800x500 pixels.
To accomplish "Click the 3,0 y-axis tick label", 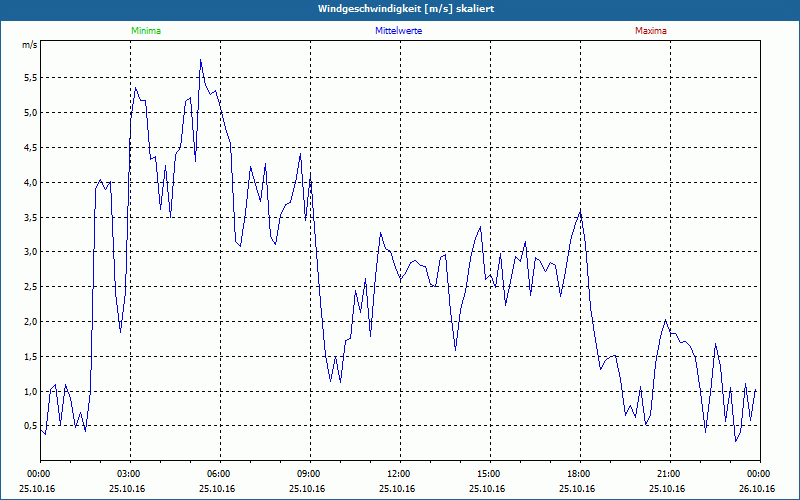I will click(x=31, y=252).
